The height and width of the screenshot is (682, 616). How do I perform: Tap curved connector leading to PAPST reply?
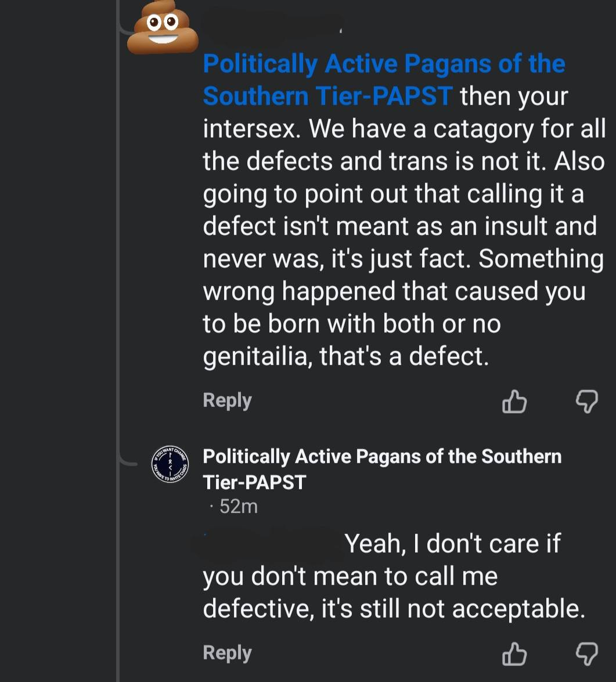click(x=128, y=460)
